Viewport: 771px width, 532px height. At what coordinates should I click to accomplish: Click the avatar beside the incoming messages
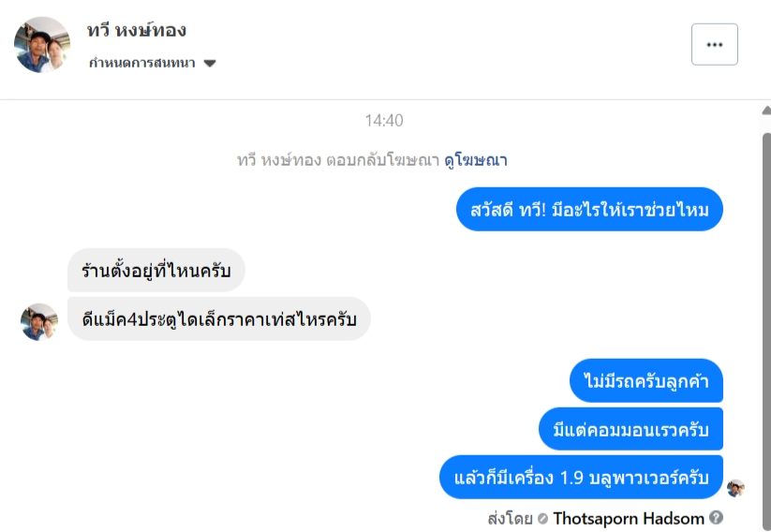click(x=39, y=321)
